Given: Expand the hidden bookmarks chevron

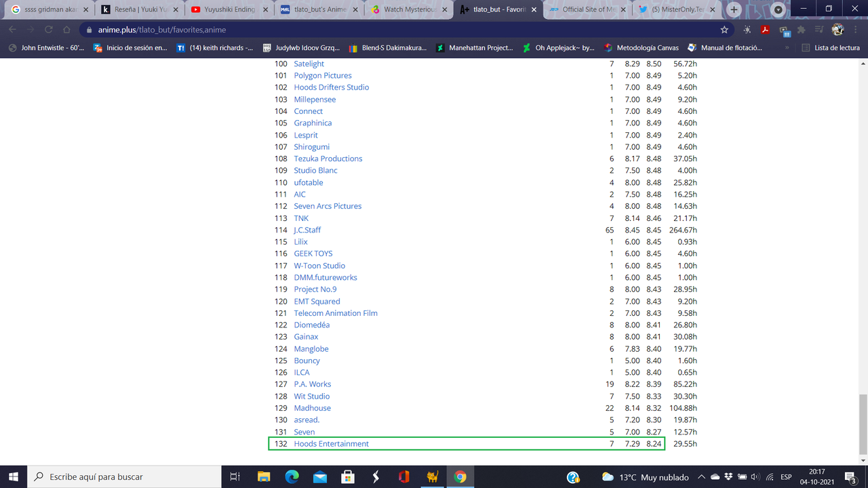Looking at the screenshot, I should pyautogui.click(x=787, y=48).
